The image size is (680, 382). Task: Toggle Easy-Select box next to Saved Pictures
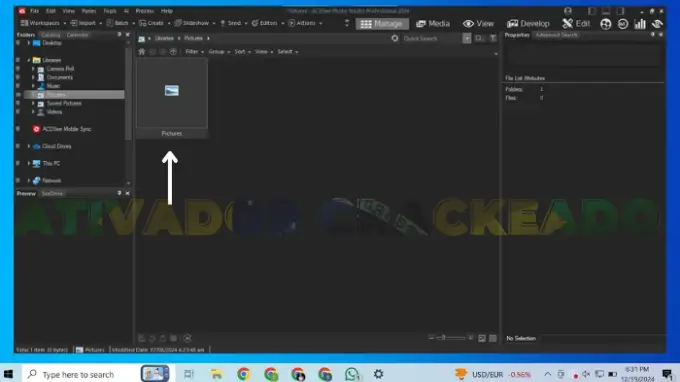pyautogui.click(x=18, y=103)
